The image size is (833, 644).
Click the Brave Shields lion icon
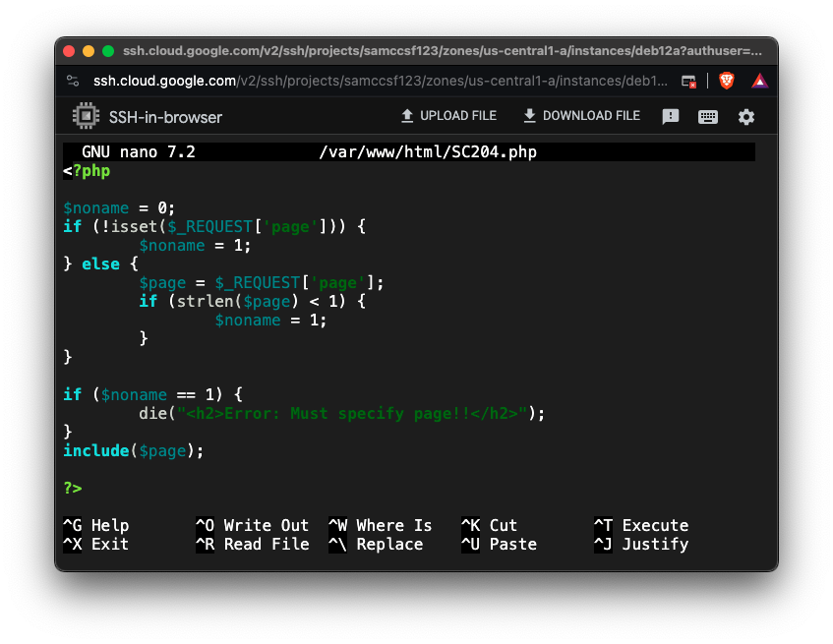point(727,81)
